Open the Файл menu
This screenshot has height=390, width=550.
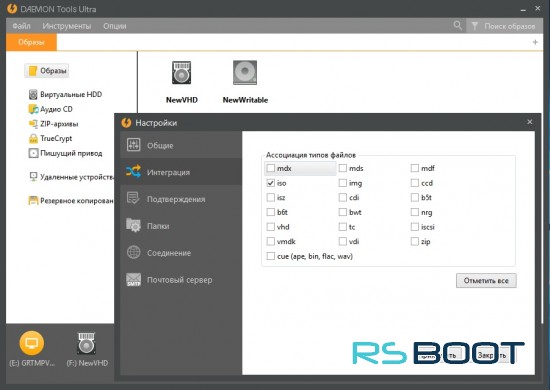pos(21,26)
